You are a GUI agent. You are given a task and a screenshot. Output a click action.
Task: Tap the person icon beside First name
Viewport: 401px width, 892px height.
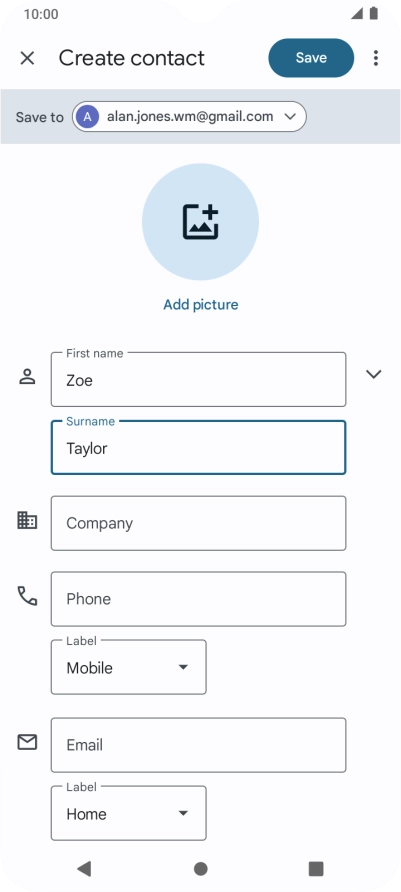pyautogui.click(x=27, y=377)
